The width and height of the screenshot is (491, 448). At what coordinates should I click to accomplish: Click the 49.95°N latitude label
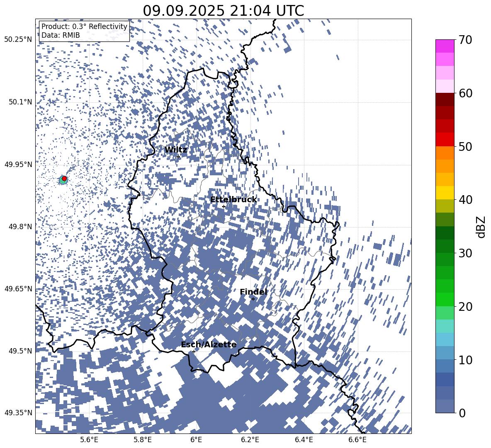(x=18, y=164)
